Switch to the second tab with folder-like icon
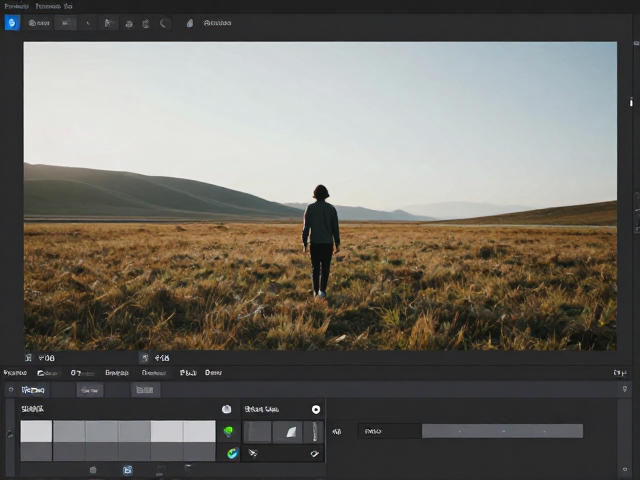Screen dimensions: 640x480 pyautogui.click(x=48, y=373)
